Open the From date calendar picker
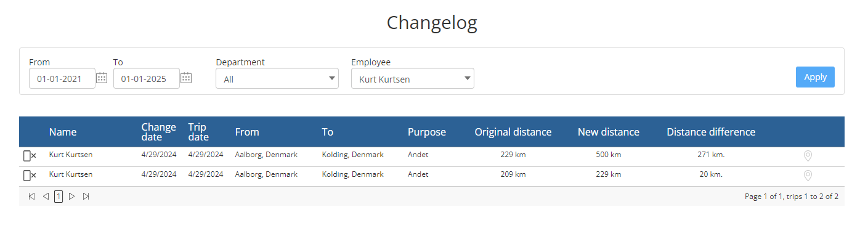The image size is (868, 236). tap(102, 78)
